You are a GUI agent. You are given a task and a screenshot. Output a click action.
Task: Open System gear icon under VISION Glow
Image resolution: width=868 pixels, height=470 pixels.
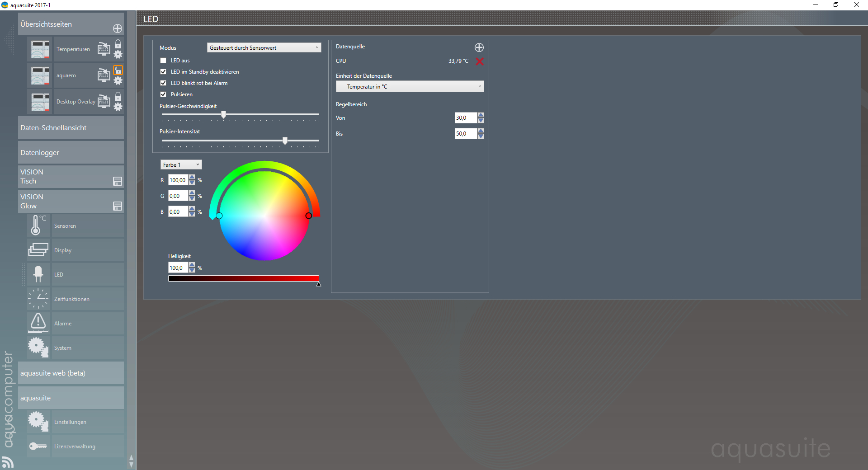(38, 348)
